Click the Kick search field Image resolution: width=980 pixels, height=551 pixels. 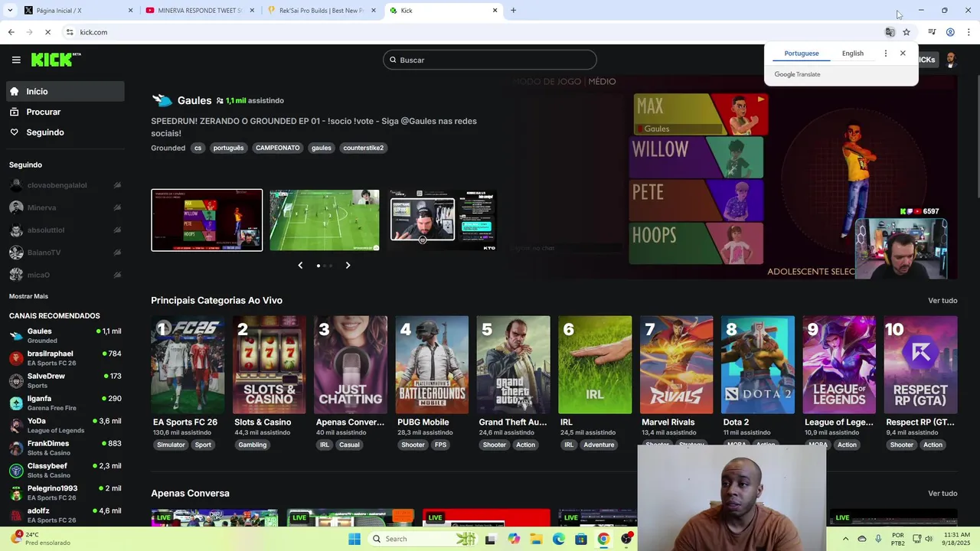(x=490, y=60)
